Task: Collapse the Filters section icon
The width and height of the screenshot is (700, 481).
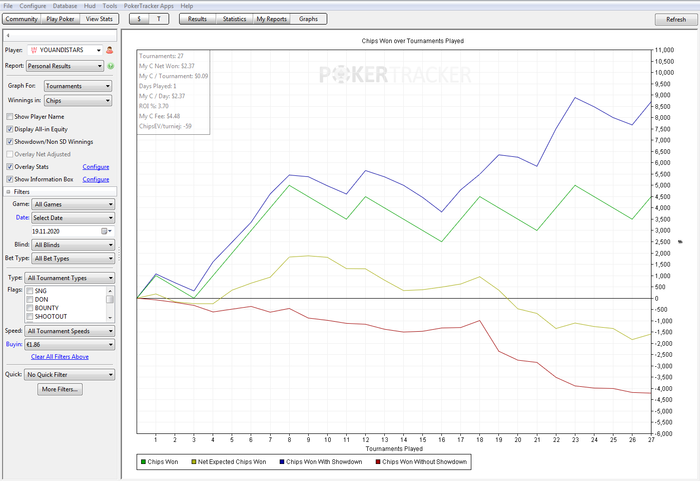Action: tap(9, 190)
